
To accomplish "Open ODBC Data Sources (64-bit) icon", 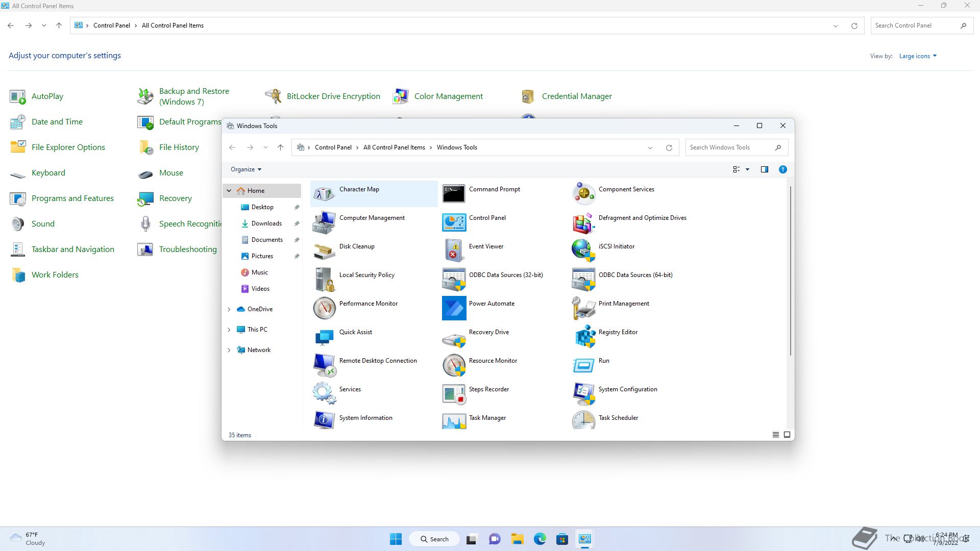I will pyautogui.click(x=583, y=280).
